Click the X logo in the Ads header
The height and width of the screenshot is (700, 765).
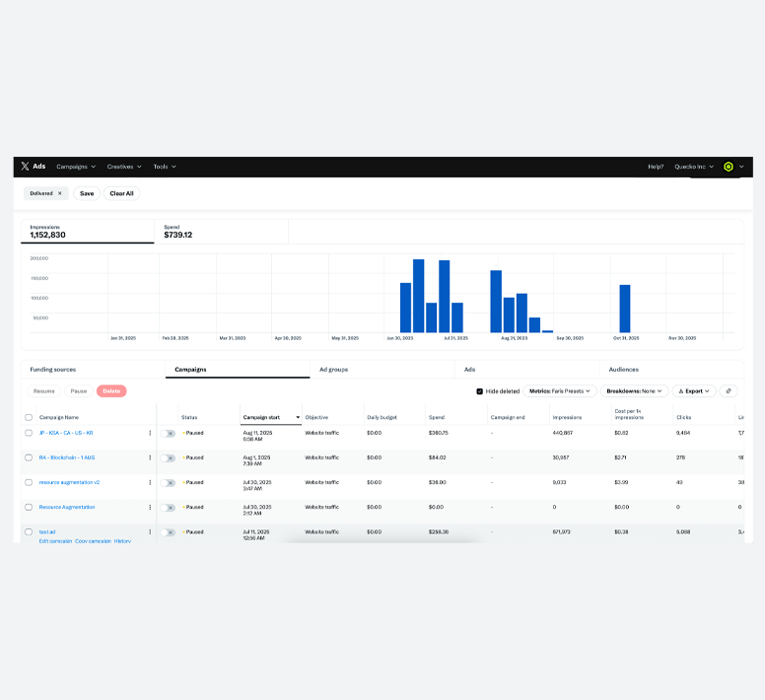(25, 167)
